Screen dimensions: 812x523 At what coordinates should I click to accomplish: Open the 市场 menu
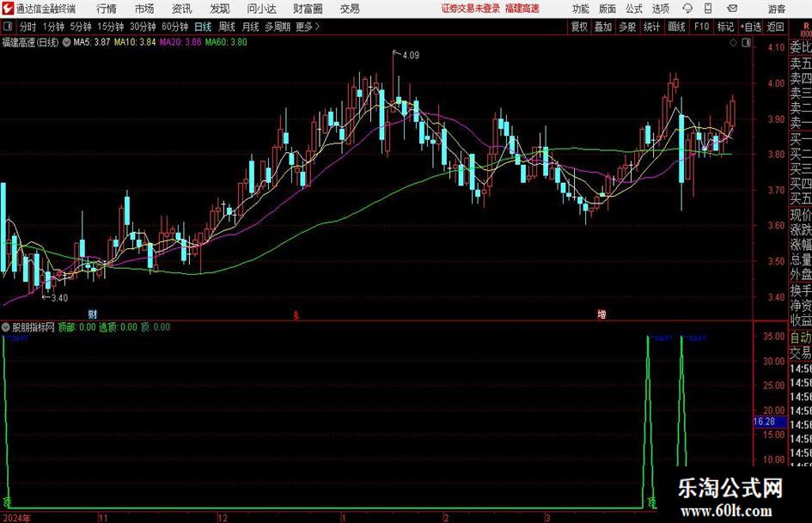[x=144, y=9]
